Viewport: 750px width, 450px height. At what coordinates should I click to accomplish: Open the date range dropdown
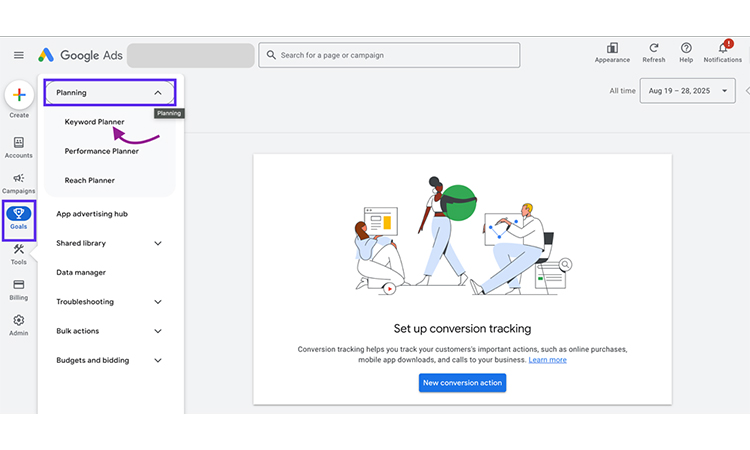coord(687,91)
